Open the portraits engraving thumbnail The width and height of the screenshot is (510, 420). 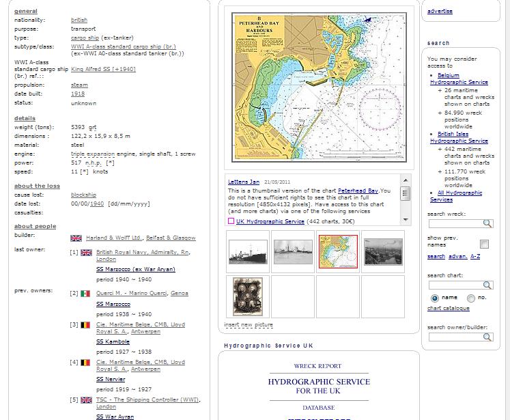pyautogui.click(x=248, y=296)
